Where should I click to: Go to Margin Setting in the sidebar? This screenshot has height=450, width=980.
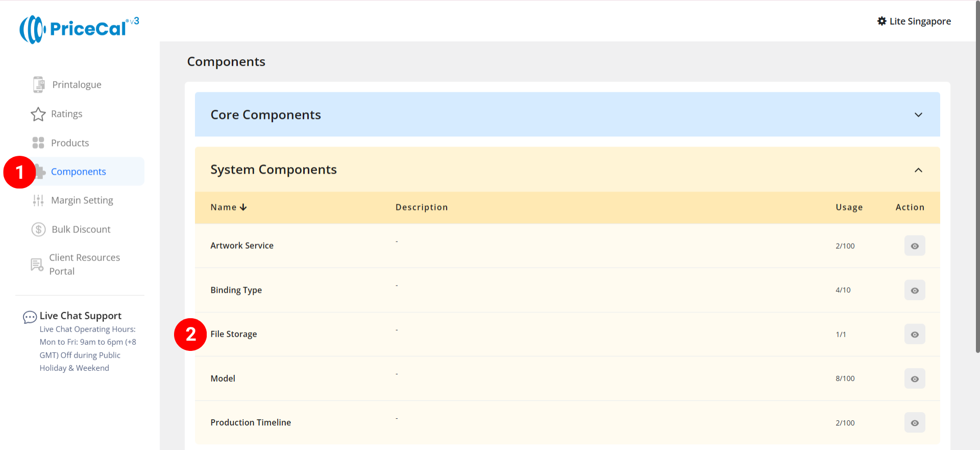point(82,200)
